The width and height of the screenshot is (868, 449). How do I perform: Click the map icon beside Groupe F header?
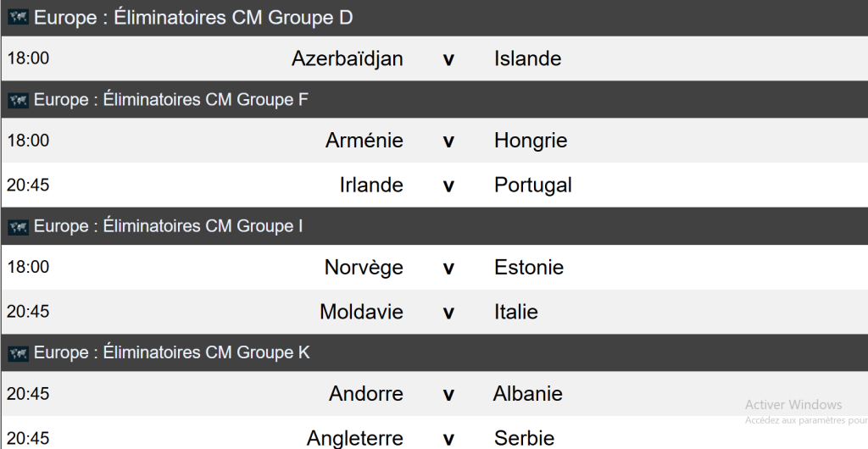[18, 101]
